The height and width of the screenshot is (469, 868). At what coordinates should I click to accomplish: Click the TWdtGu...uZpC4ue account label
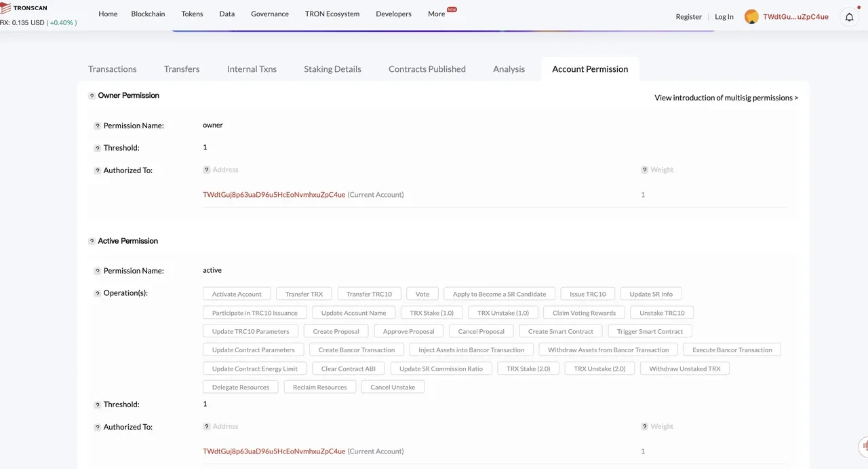pyautogui.click(x=795, y=16)
